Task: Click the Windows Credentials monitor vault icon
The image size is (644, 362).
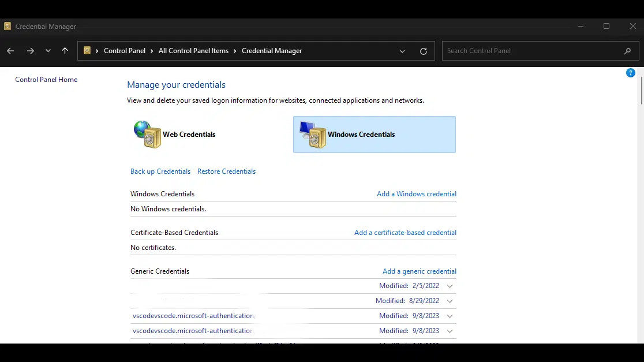Action: click(x=313, y=135)
